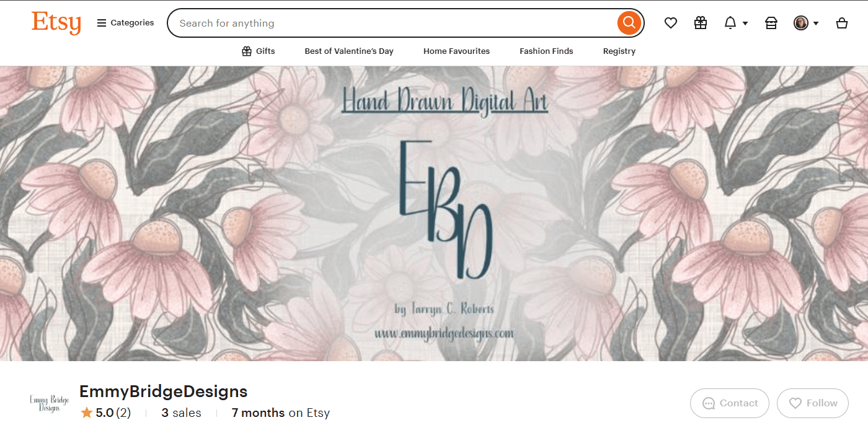Open the gift icon in header
Screen dimensions: 868x446
point(701,23)
